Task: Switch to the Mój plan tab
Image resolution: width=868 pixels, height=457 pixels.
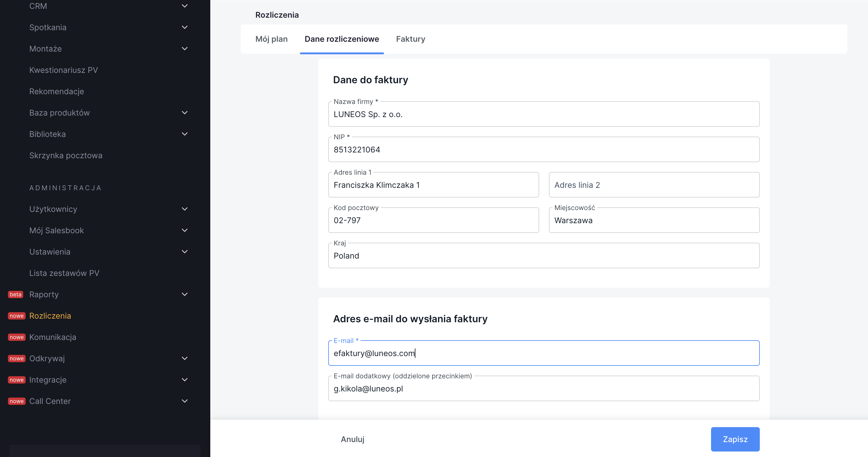Action: [x=271, y=39]
